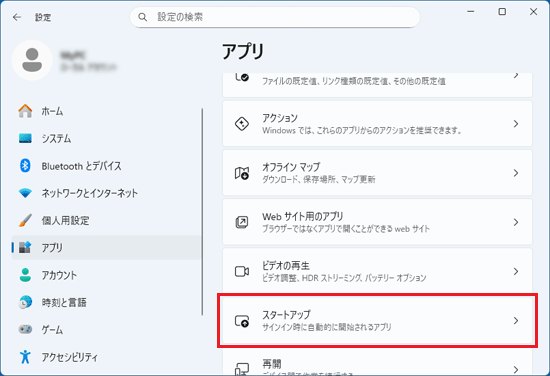Screen dimensions: 550x376
Task: Click the アクション diamond sparkle icon
Action: click(242, 123)
